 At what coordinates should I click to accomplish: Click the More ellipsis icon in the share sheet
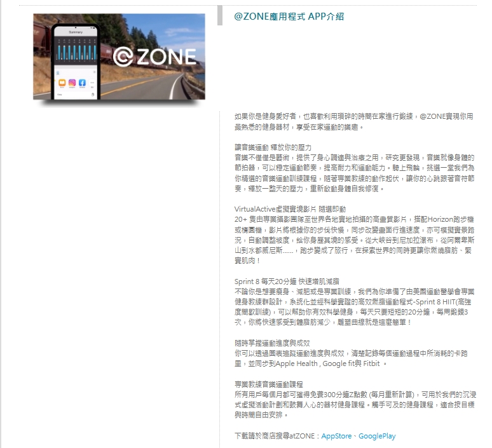coord(93,83)
